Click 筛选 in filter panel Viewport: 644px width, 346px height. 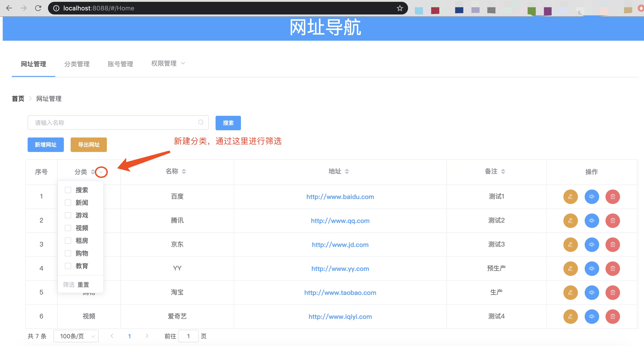pyautogui.click(x=69, y=284)
